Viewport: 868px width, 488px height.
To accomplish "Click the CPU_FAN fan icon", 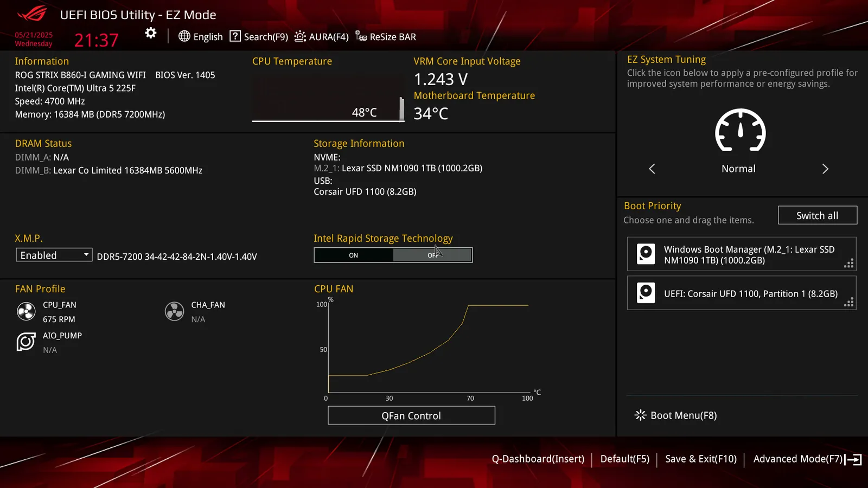I will click(x=26, y=311).
